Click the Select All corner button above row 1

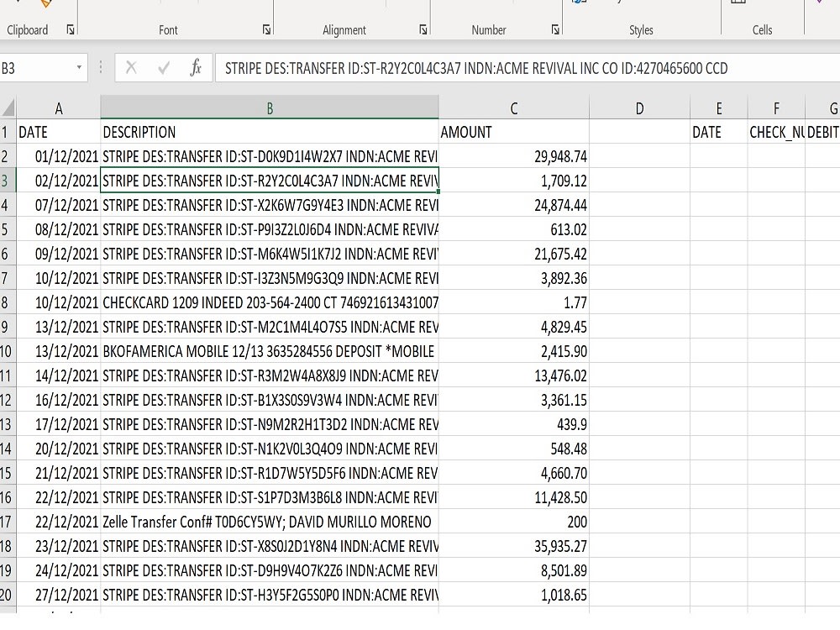(x=8, y=108)
